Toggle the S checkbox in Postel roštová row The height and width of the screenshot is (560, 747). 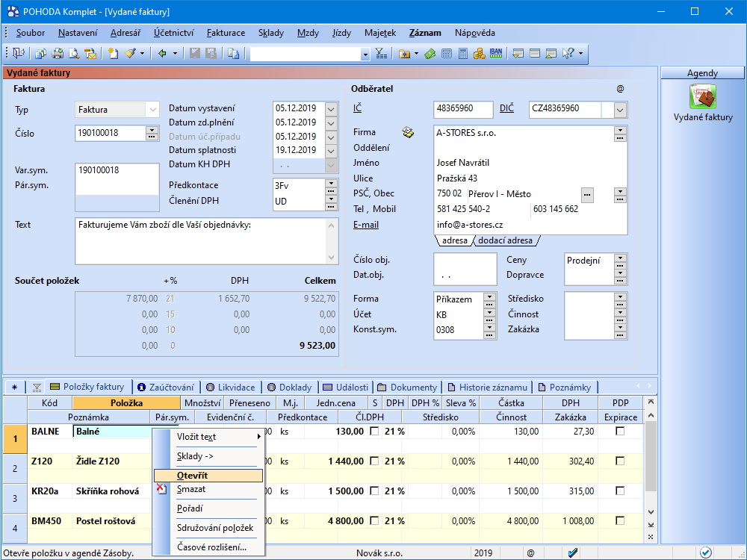tap(374, 520)
